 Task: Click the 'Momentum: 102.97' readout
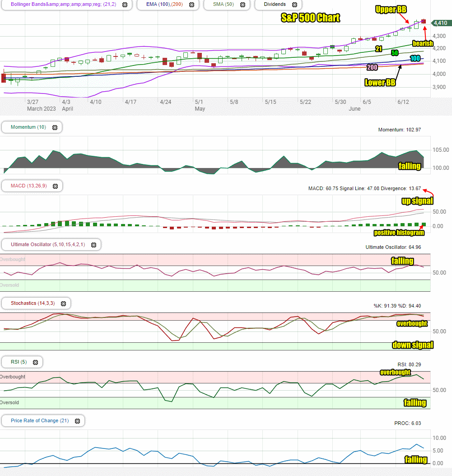400,130
